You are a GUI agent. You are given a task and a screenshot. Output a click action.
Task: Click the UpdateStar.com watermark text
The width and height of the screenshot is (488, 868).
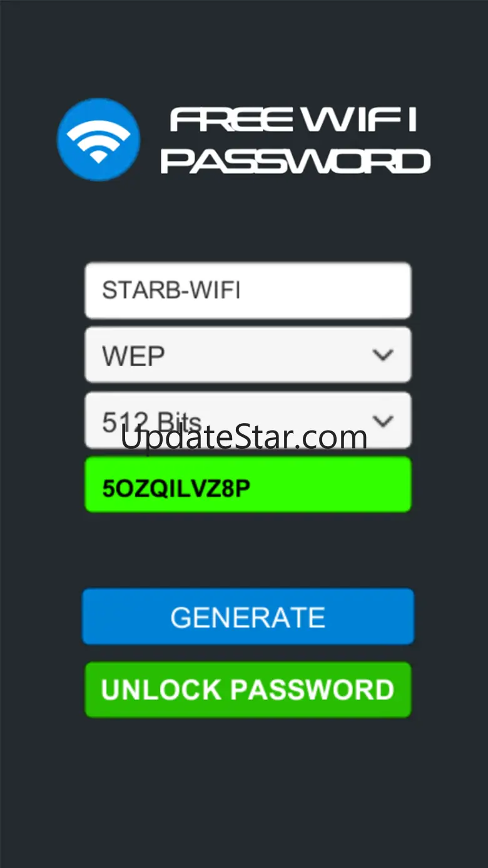[243, 437]
